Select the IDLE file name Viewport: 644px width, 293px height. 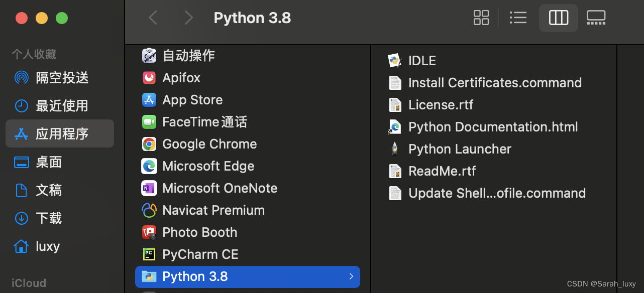422,61
